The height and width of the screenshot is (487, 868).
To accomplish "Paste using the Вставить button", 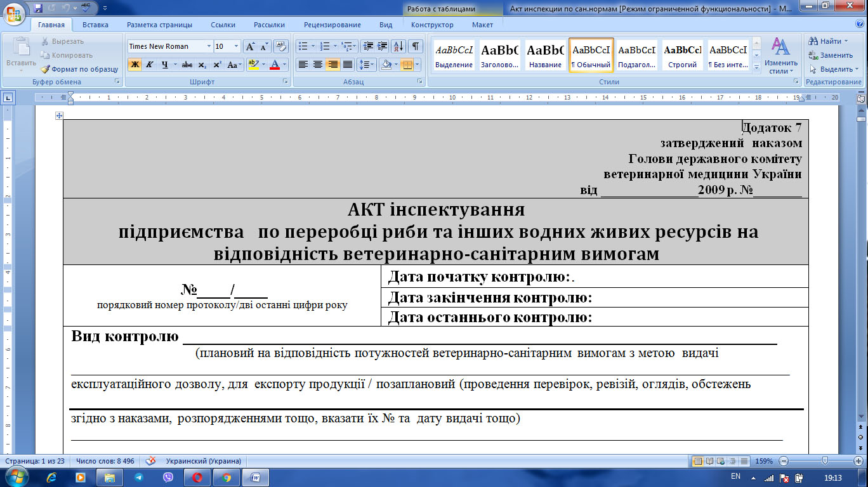I will (21, 53).
